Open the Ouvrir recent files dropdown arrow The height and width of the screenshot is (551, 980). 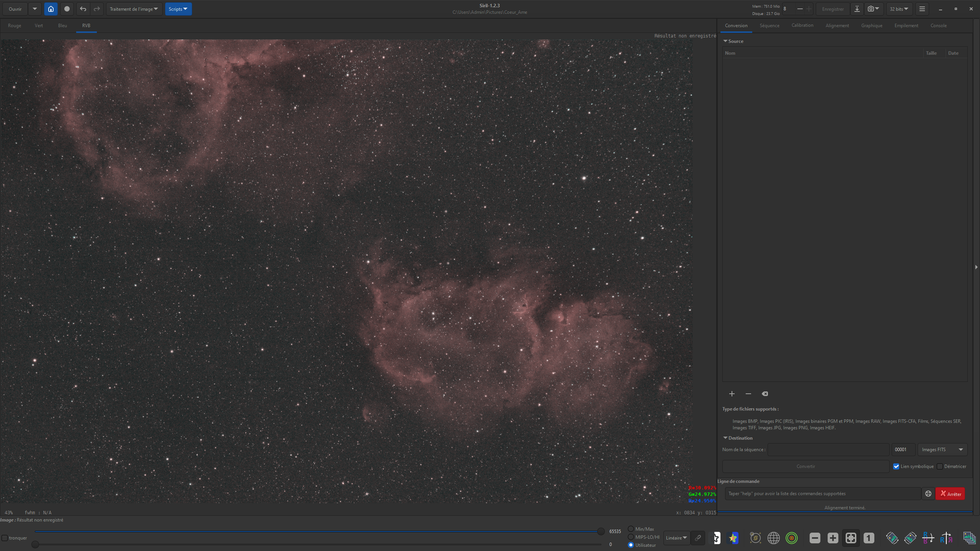[34, 9]
